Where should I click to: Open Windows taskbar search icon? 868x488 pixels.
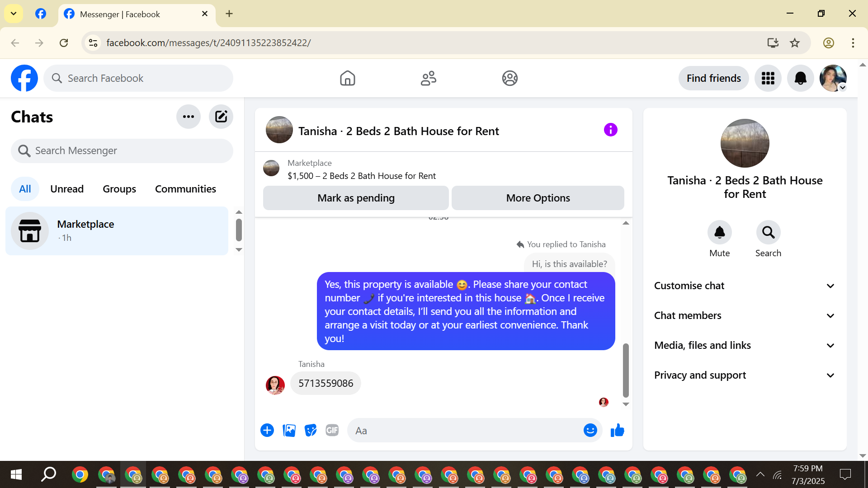48,474
